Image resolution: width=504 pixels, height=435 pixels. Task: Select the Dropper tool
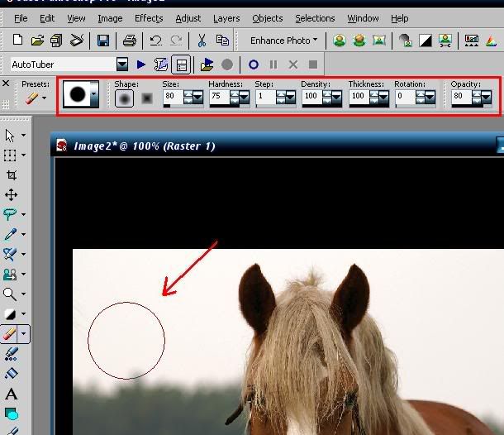tap(10, 234)
